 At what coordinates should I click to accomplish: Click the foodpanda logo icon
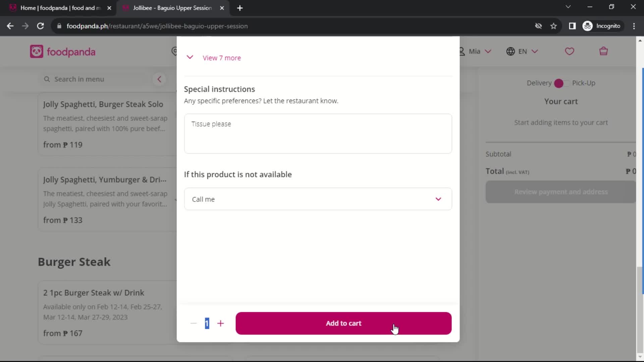[x=36, y=52]
